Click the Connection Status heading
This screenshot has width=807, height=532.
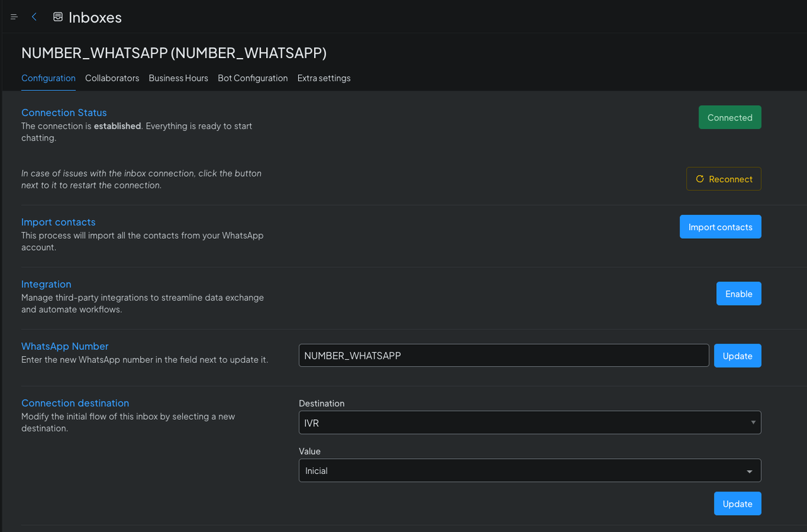(x=64, y=113)
